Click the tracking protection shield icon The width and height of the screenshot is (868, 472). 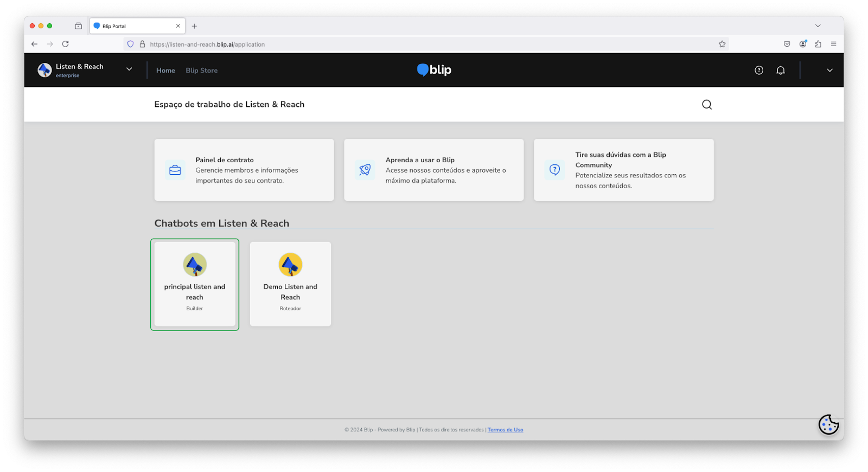tap(130, 44)
